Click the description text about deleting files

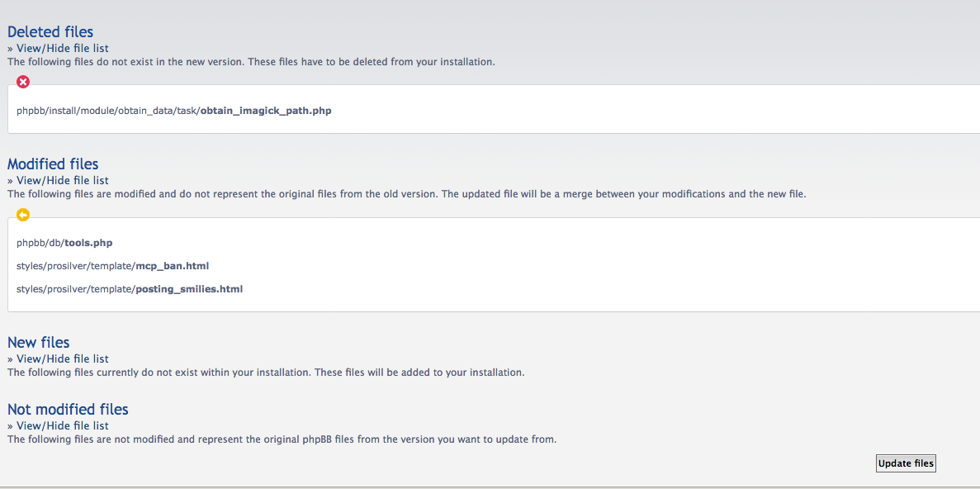[251, 62]
